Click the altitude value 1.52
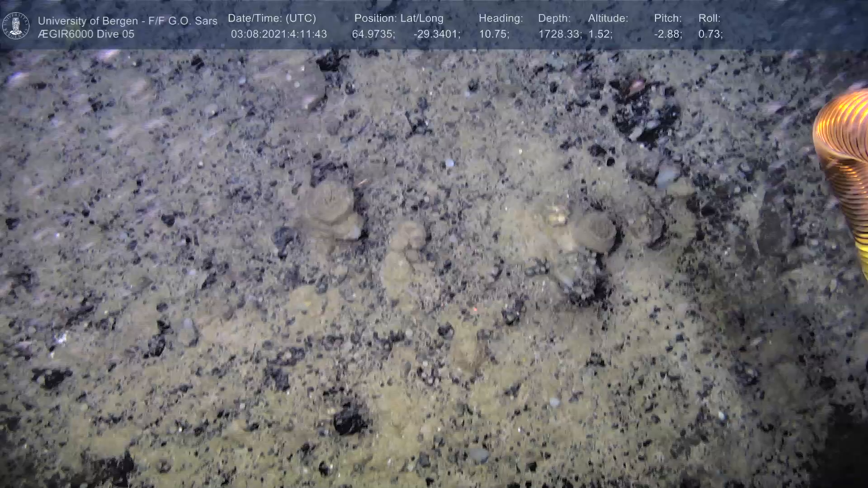Image resolution: width=868 pixels, height=488 pixels. pos(600,34)
